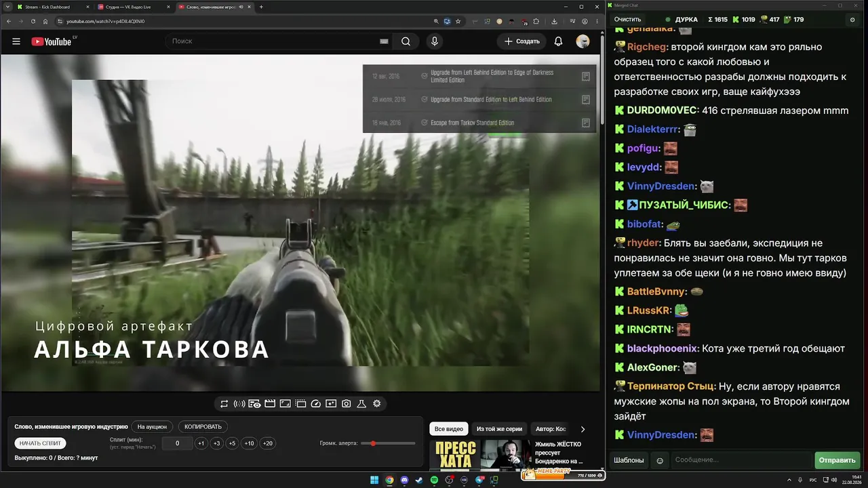
Task: Select the Автор chip
Action: click(x=551, y=429)
